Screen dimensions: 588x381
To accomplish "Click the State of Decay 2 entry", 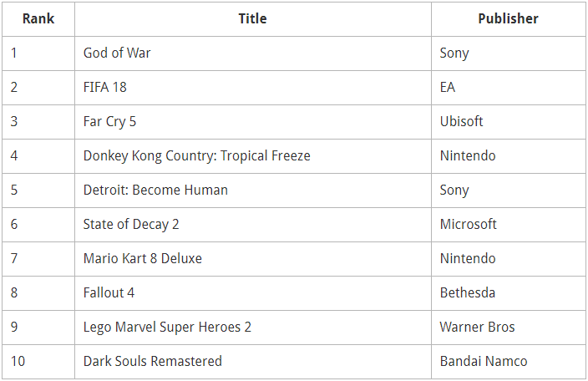I will point(131,225).
